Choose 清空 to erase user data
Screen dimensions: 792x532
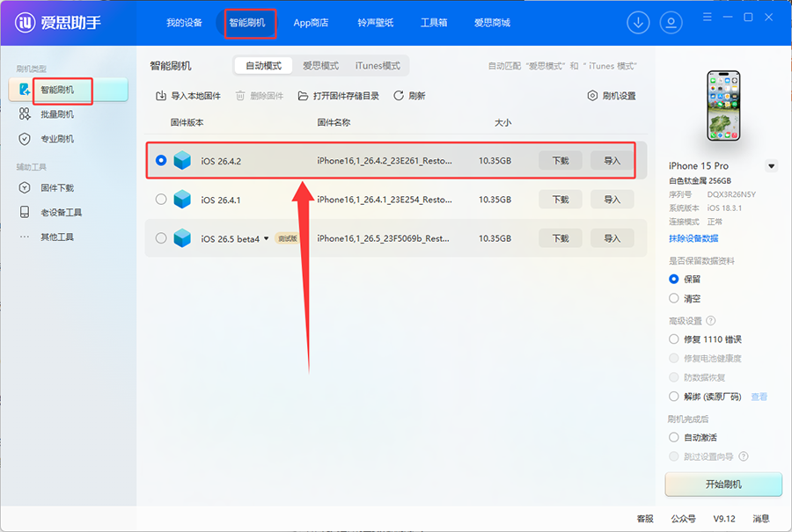673,298
